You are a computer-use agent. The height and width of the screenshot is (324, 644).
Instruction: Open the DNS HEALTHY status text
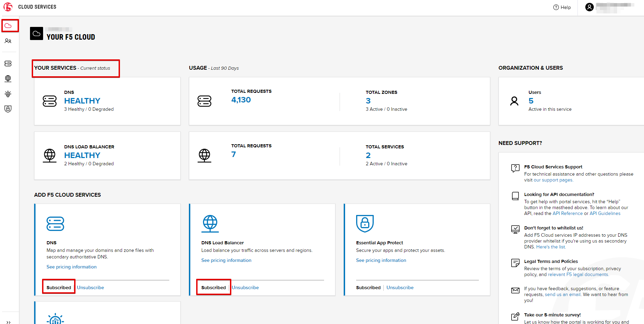(x=82, y=101)
